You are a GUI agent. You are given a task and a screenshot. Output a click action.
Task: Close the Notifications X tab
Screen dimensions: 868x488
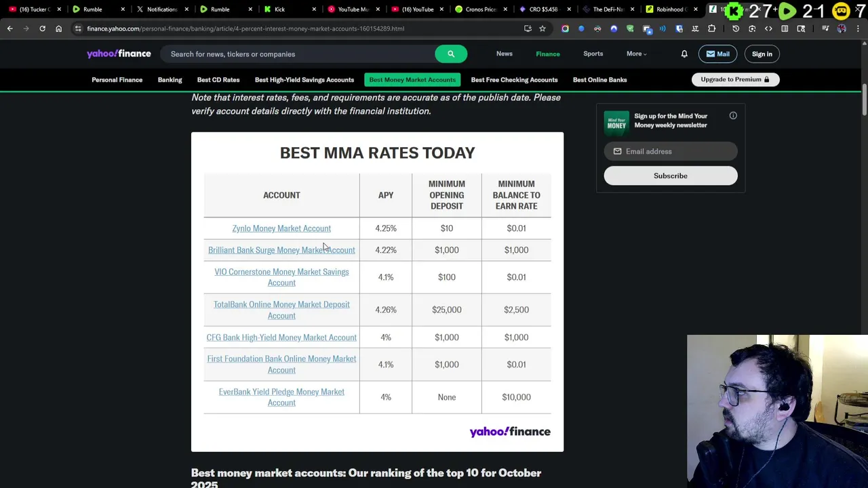tap(186, 9)
